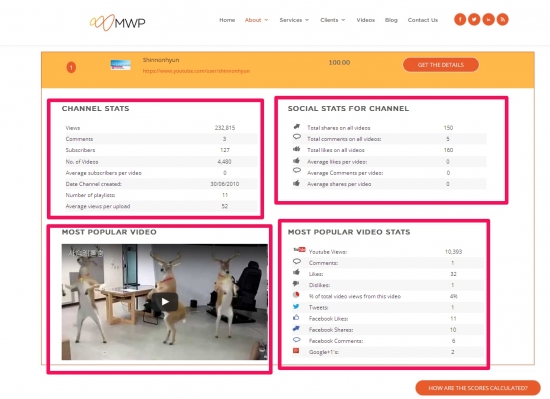Go to the Videos menu item
Screen dimensions: 550x399
tap(365, 20)
